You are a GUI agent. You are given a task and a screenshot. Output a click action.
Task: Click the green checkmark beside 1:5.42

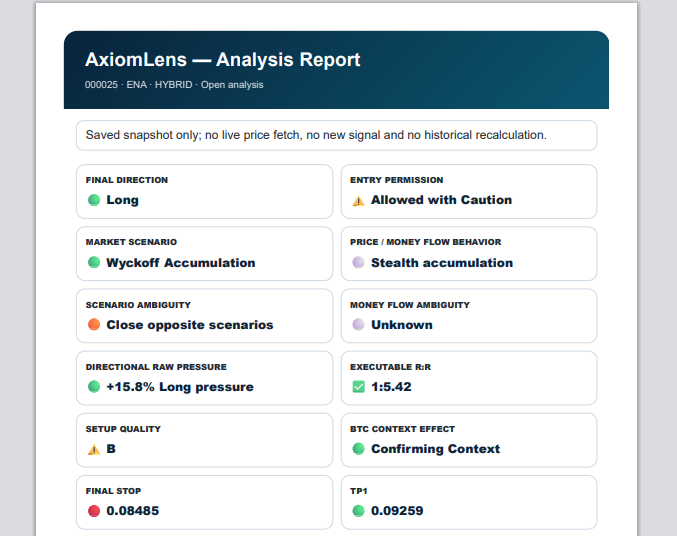[x=358, y=387]
